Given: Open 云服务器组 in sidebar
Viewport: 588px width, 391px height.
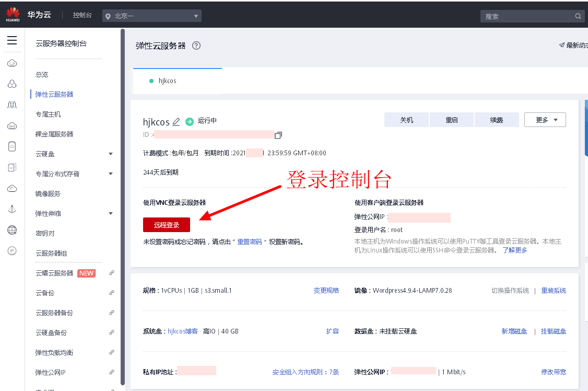Looking at the screenshot, I should pos(51,254).
